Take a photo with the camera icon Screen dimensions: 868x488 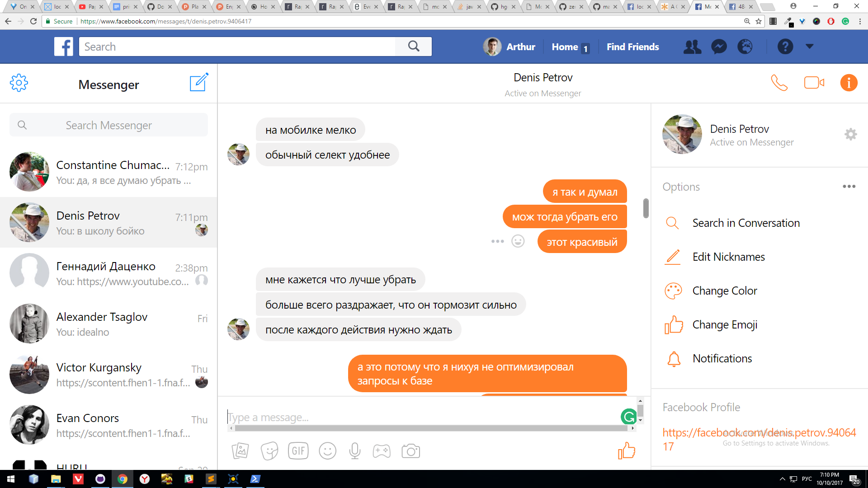click(x=411, y=451)
